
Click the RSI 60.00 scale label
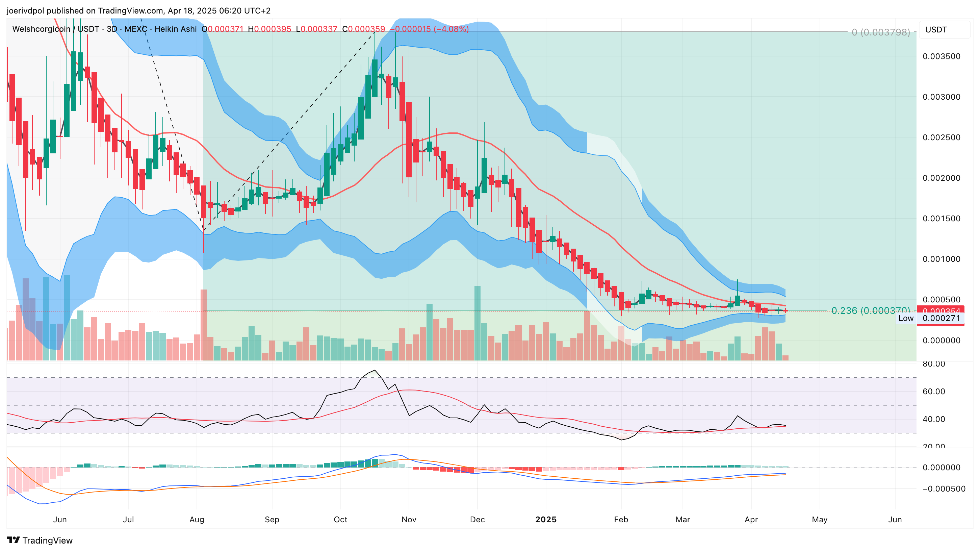click(x=934, y=391)
